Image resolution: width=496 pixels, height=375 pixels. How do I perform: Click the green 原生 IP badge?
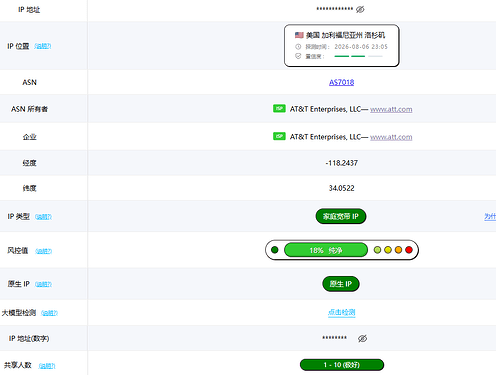(x=341, y=284)
